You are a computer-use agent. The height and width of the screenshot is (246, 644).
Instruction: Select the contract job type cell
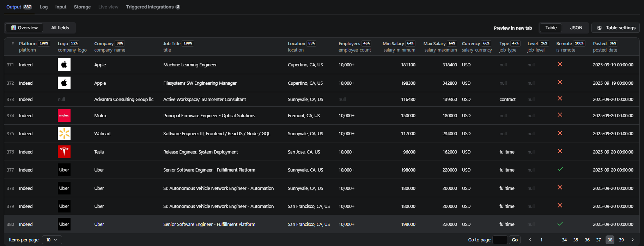point(507,100)
